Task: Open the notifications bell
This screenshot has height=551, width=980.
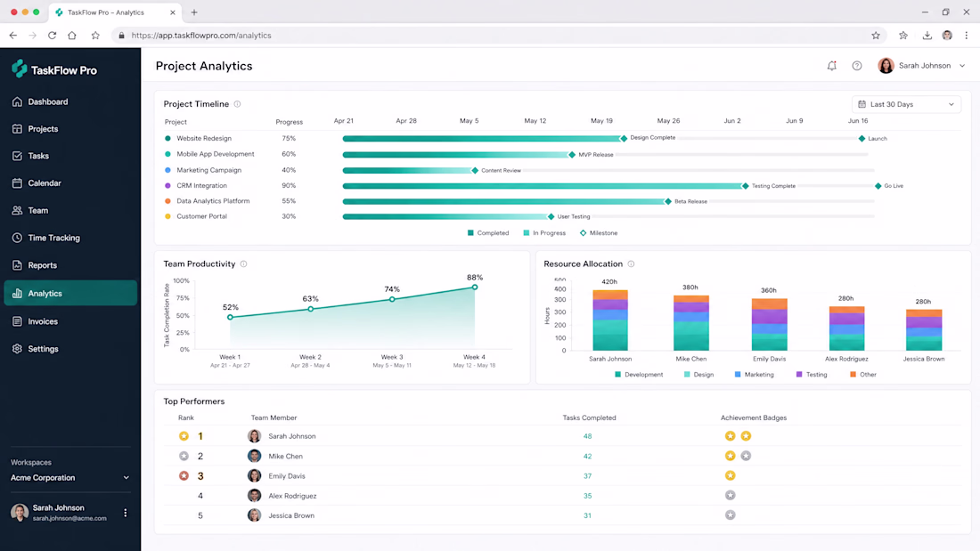Action: coord(831,66)
